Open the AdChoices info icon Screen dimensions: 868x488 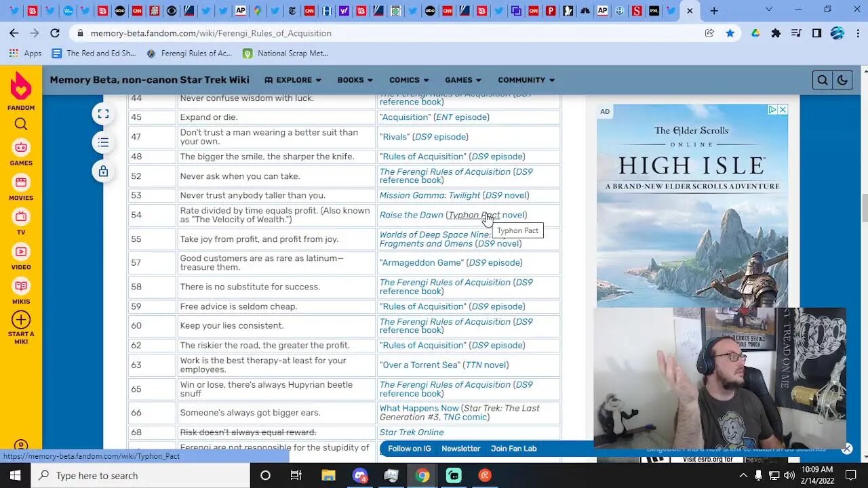pos(772,110)
